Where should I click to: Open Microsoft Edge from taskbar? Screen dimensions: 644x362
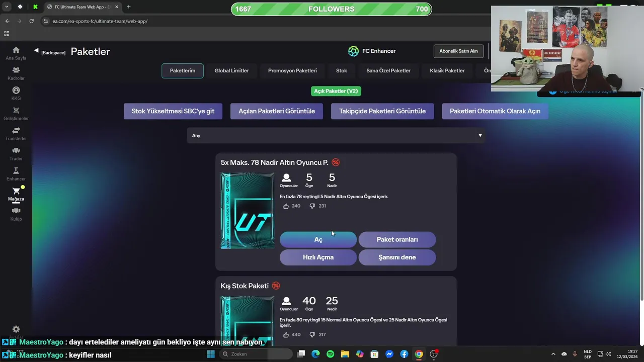point(315,354)
